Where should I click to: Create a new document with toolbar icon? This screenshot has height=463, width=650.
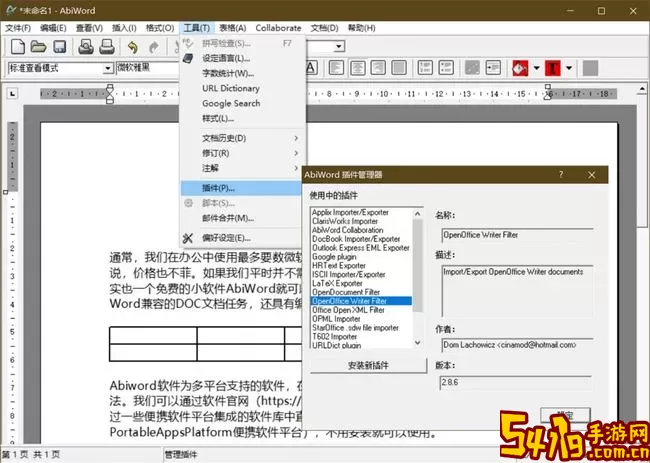(18, 46)
